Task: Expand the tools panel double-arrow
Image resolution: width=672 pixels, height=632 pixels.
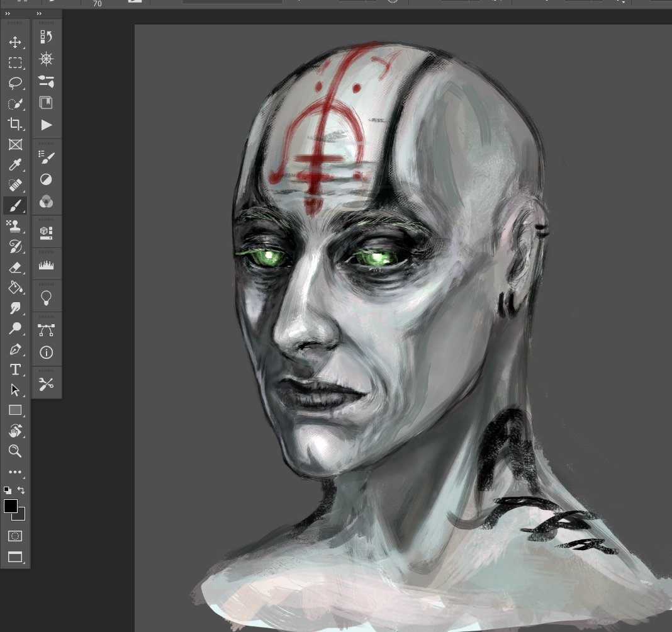Action: tap(8, 14)
